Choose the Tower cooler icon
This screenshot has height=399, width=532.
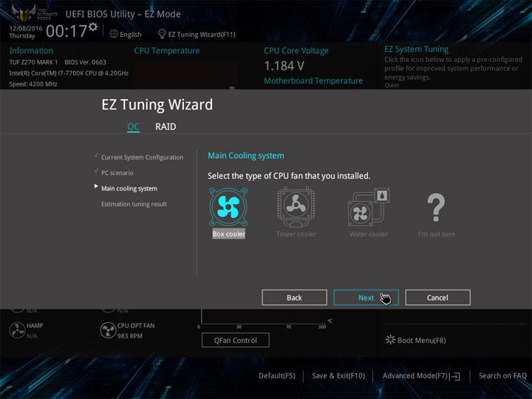point(296,207)
